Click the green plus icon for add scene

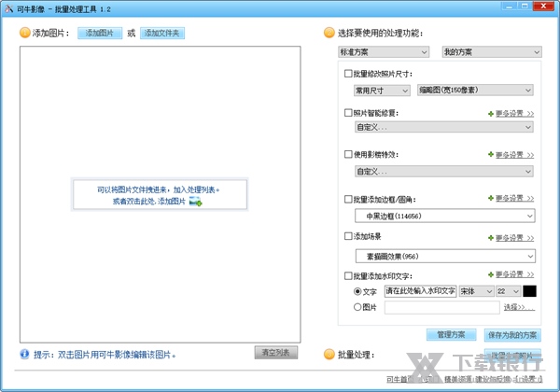pos(490,238)
